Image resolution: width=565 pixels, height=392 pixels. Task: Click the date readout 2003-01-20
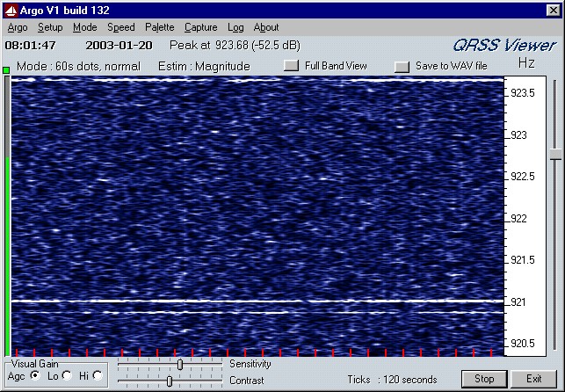[x=119, y=46]
